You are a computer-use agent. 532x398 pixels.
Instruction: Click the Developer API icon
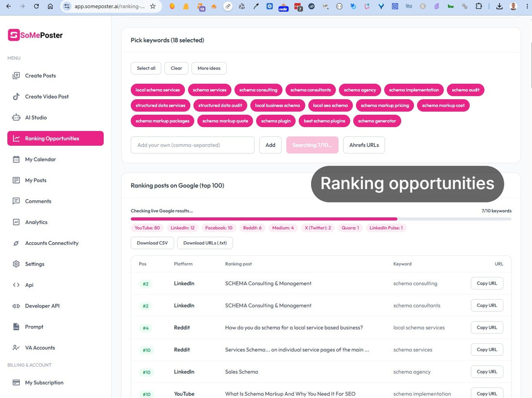pos(16,306)
